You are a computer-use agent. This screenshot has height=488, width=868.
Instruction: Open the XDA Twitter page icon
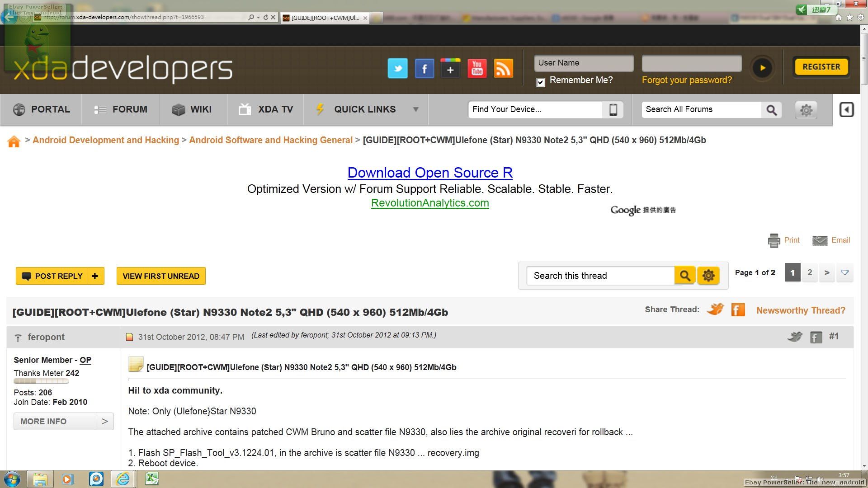(x=397, y=68)
